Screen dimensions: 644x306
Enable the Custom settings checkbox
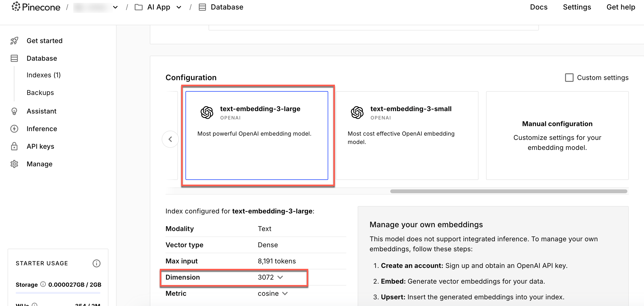tap(569, 78)
